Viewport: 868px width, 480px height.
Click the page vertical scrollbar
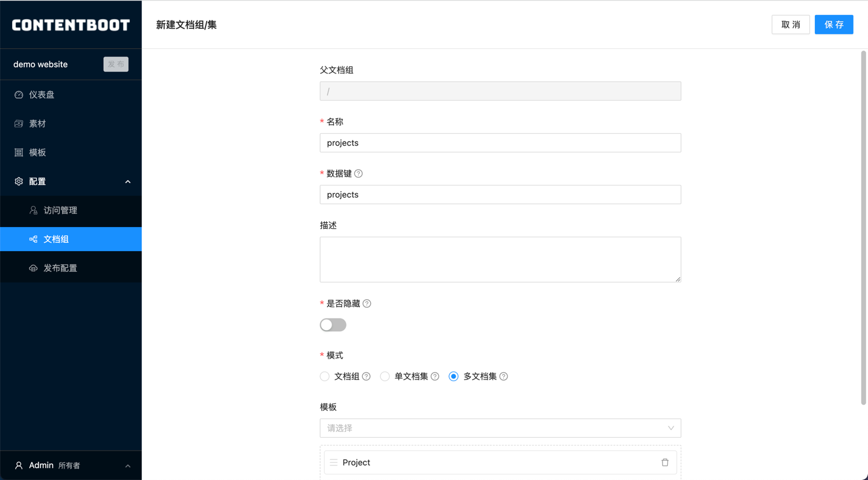pos(864,228)
